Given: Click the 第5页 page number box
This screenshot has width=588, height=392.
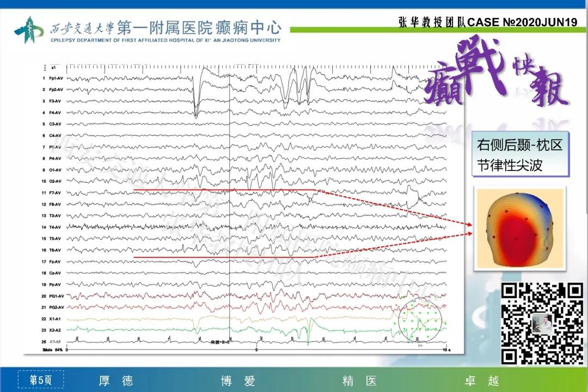Looking at the screenshot, I should 40,380.
